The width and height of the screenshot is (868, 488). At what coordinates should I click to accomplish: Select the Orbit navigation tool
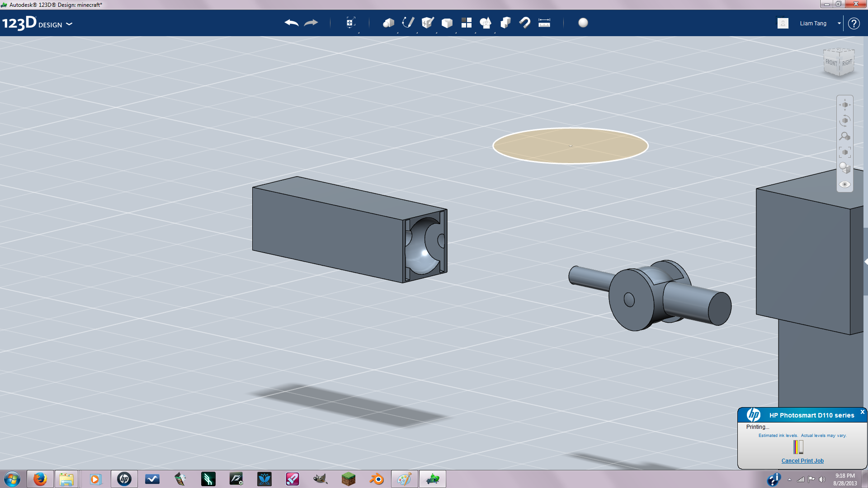point(845,121)
